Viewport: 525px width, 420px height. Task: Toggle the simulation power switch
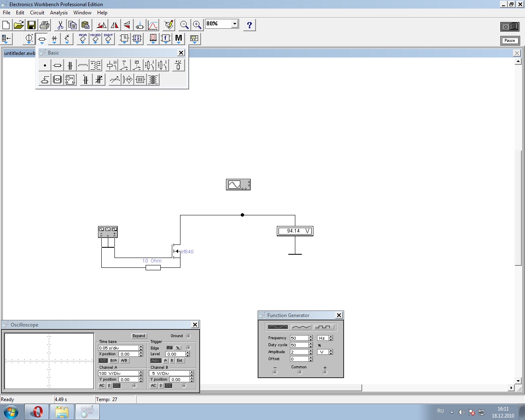pos(510,27)
